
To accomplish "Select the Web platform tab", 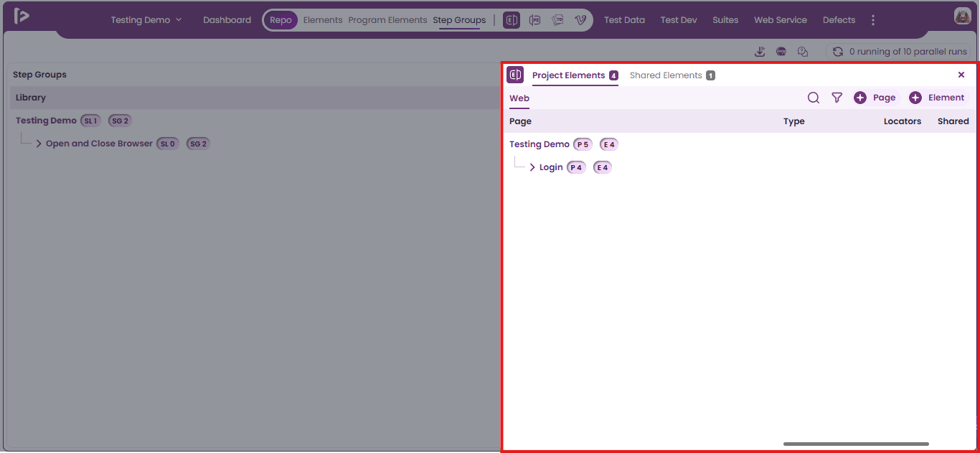I will (x=519, y=98).
